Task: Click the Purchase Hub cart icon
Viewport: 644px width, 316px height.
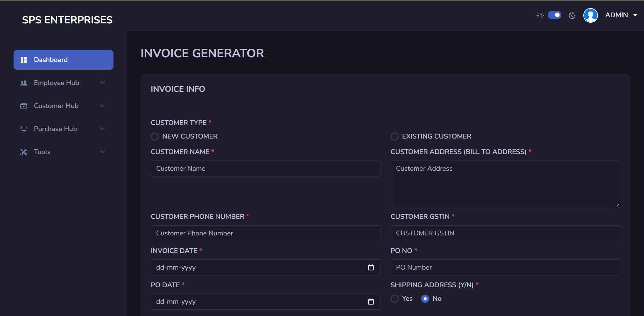Action: 24,129
